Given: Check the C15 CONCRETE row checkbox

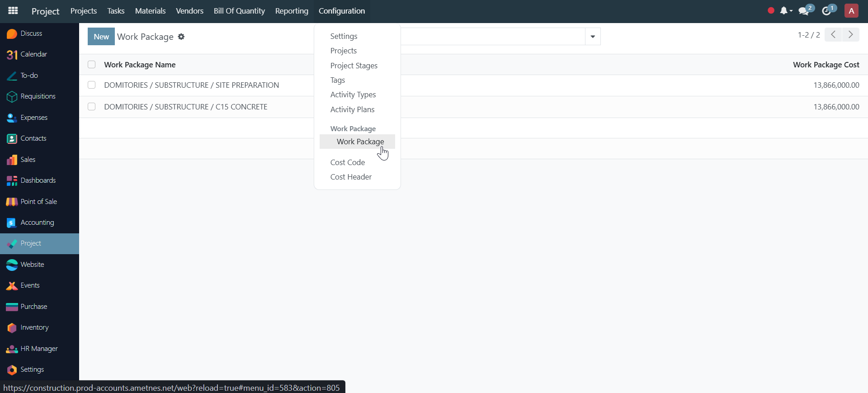Looking at the screenshot, I should tap(92, 107).
